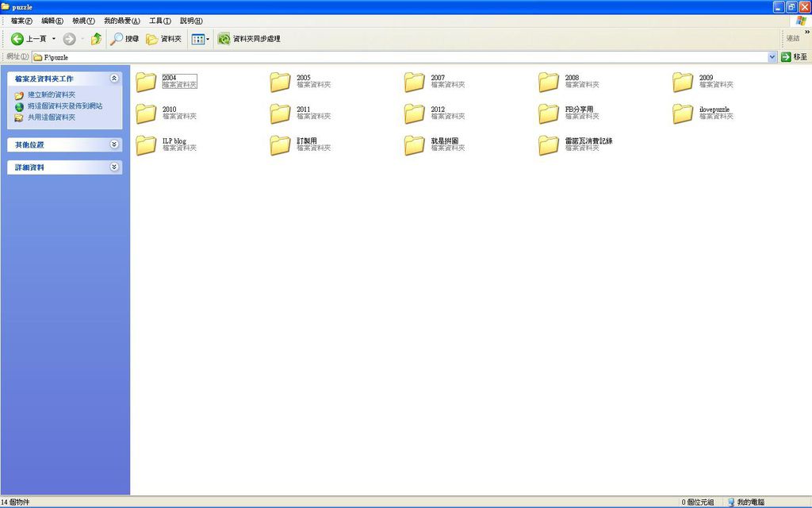Select the 2007 folder icon
The height and width of the screenshot is (508, 812).
pos(414,82)
